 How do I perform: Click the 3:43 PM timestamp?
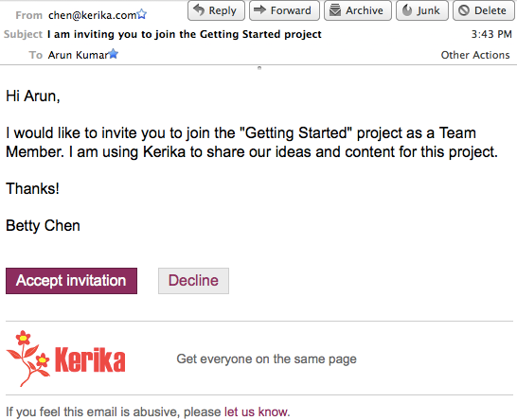(491, 34)
